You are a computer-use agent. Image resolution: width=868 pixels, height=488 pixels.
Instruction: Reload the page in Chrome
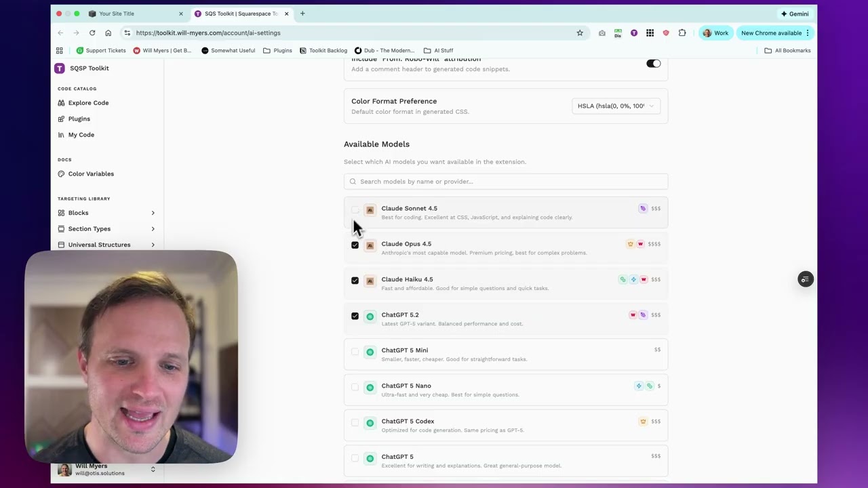coord(92,33)
